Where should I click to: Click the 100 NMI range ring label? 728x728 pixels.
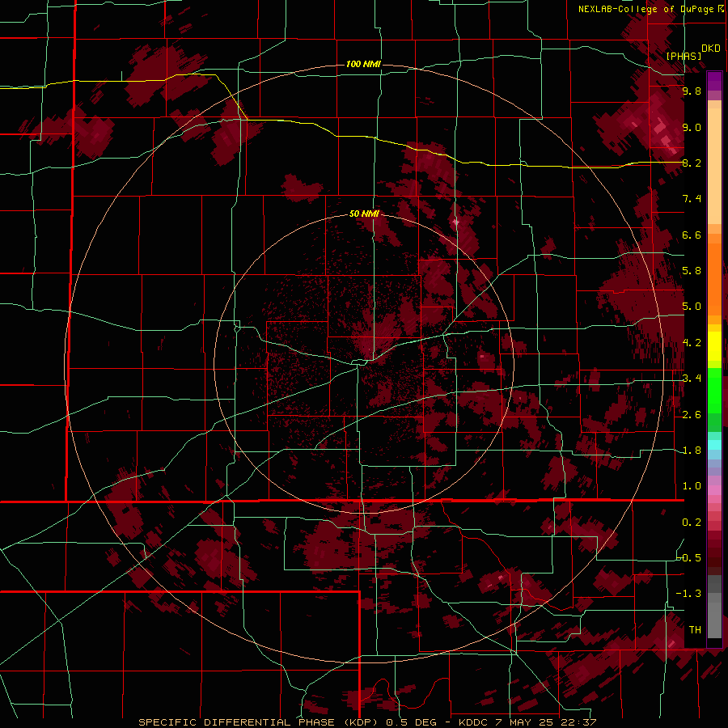pos(363,64)
